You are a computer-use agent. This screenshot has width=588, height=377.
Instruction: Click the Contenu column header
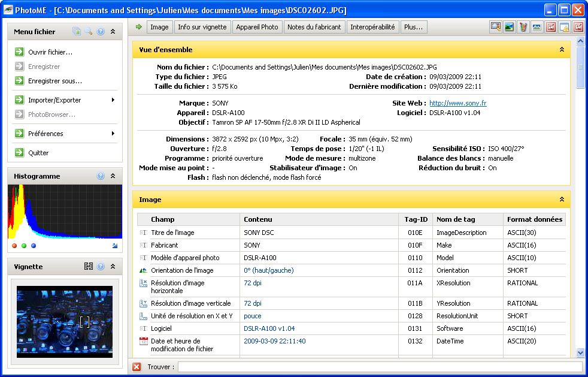(x=319, y=219)
